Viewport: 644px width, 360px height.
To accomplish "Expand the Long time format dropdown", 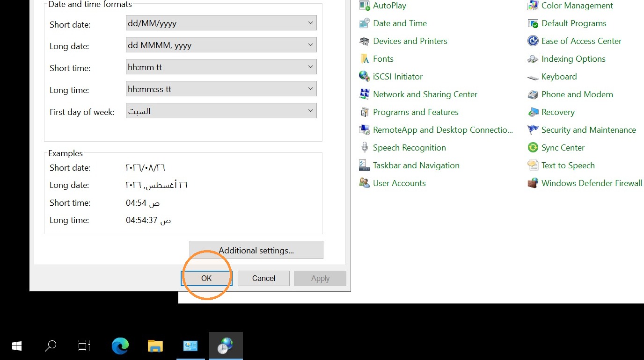I will click(221, 89).
